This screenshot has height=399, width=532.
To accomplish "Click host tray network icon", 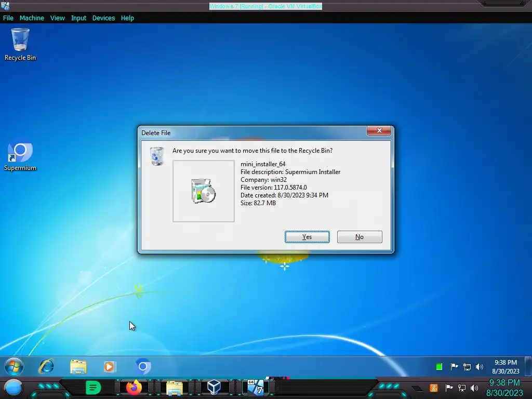I will click(x=462, y=388).
